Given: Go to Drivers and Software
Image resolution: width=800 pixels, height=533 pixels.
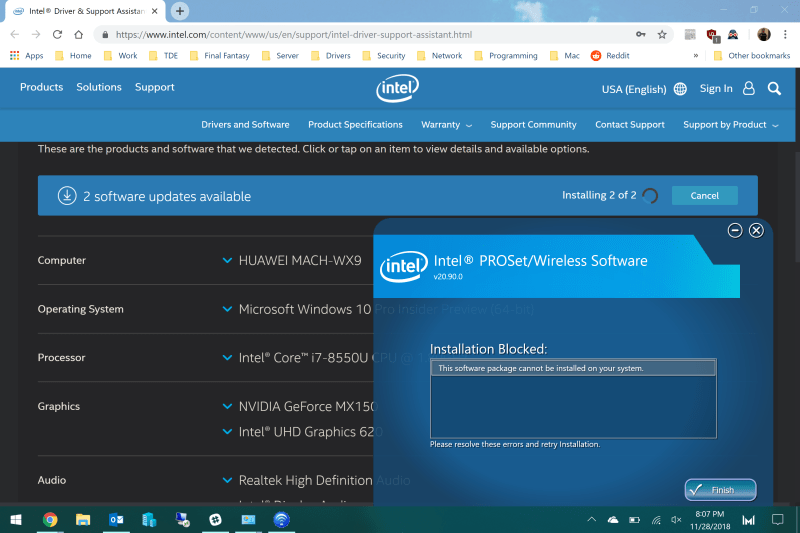Looking at the screenshot, I should pos(245,124).
